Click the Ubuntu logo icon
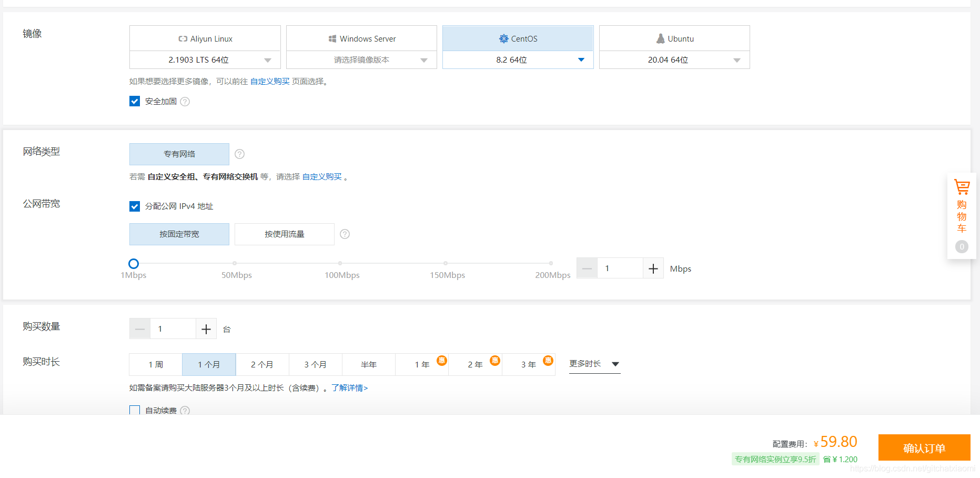Viewport: 980px width, 478px height. 660,38
